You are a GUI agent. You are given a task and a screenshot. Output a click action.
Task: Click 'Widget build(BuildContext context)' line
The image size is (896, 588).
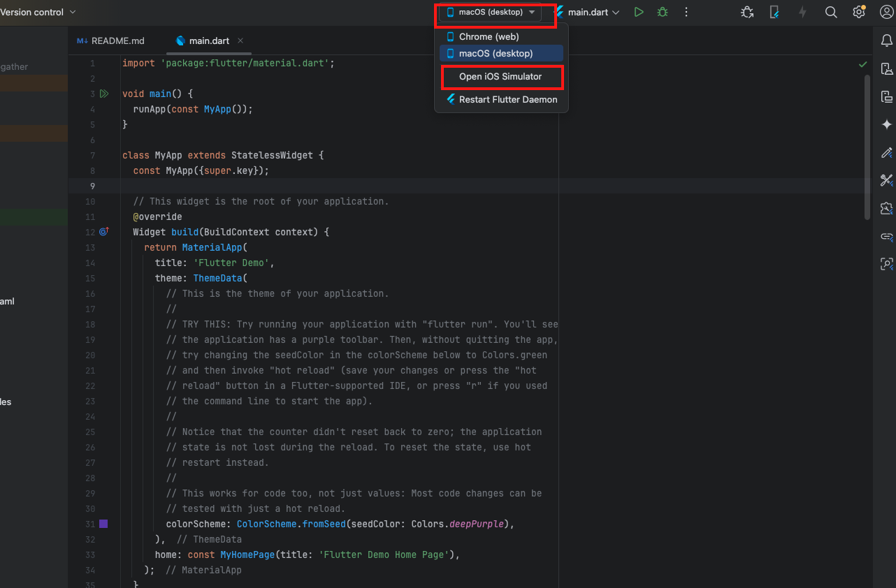[231, 232]
